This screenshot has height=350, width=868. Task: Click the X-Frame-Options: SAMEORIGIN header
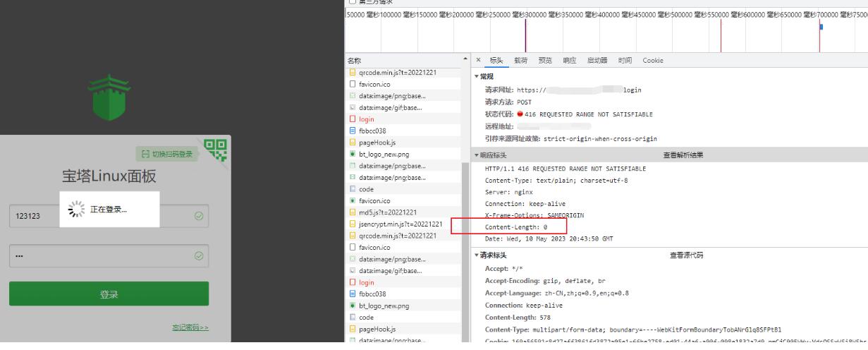(x=534, y=215)
